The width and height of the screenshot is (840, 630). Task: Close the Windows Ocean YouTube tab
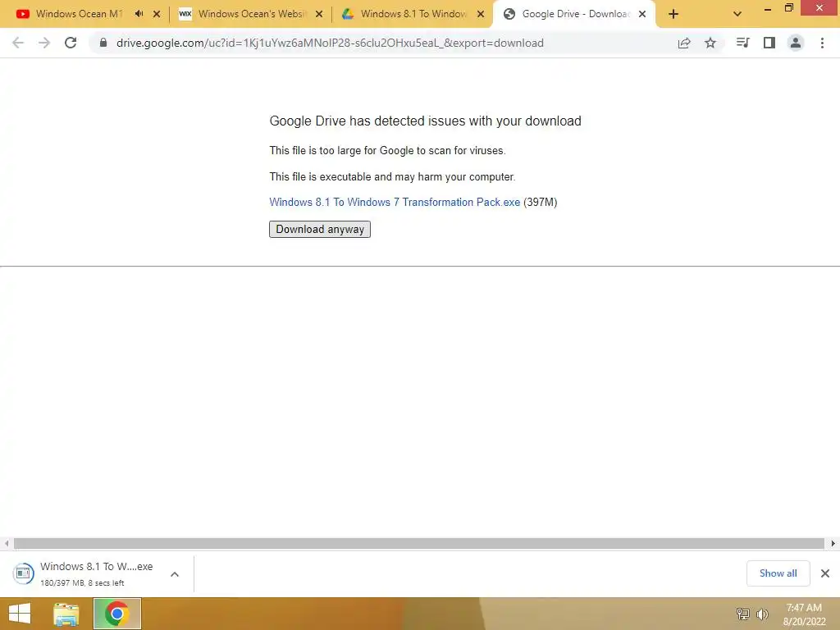point(157,15)
